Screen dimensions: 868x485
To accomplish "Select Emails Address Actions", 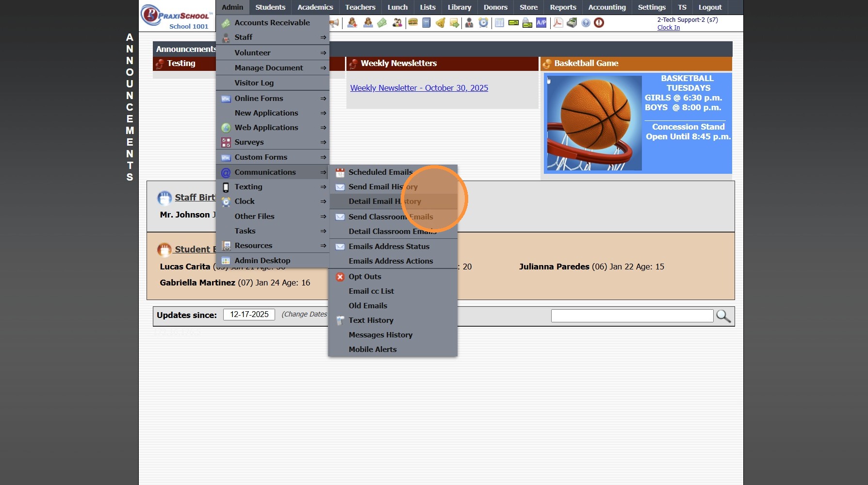I will pos(393,261).
